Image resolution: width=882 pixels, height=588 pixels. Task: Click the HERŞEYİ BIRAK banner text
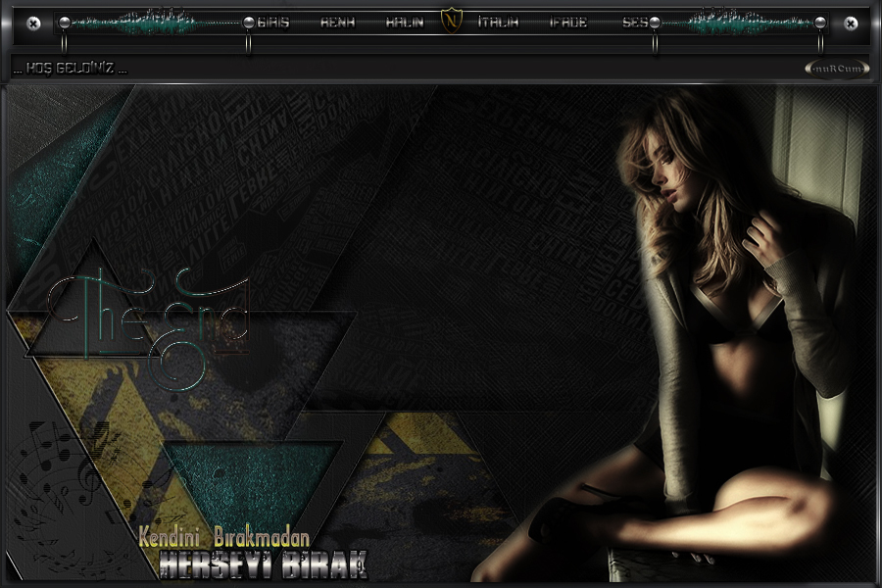pyautogui.click(x=263, y=565)
